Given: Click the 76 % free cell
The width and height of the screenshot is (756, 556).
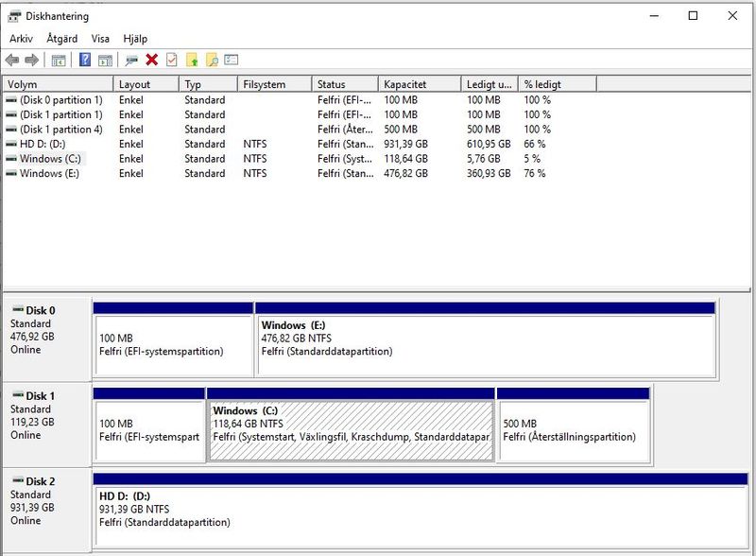Looking at the screenshot, I should click(535, 173).
